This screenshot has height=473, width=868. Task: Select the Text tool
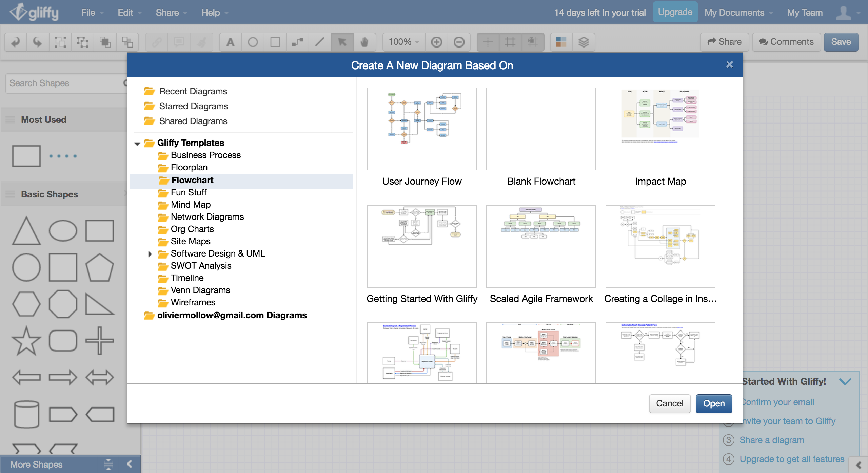pos(231,42)
